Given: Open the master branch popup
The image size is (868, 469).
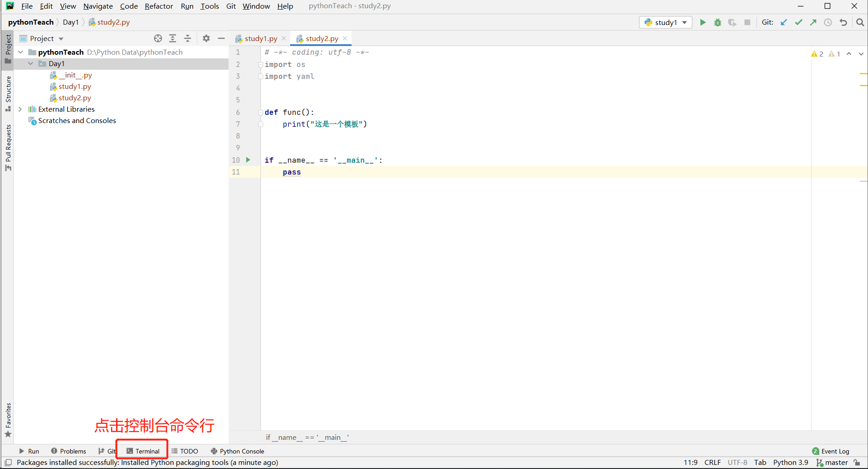Looking at the screenshot, I should click(x=832, y=463).
